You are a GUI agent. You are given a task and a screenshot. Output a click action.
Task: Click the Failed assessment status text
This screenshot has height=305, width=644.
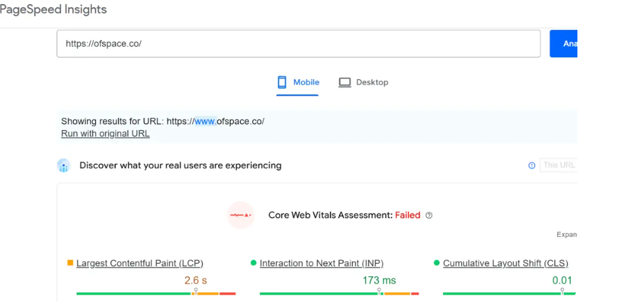pos(408,215)
